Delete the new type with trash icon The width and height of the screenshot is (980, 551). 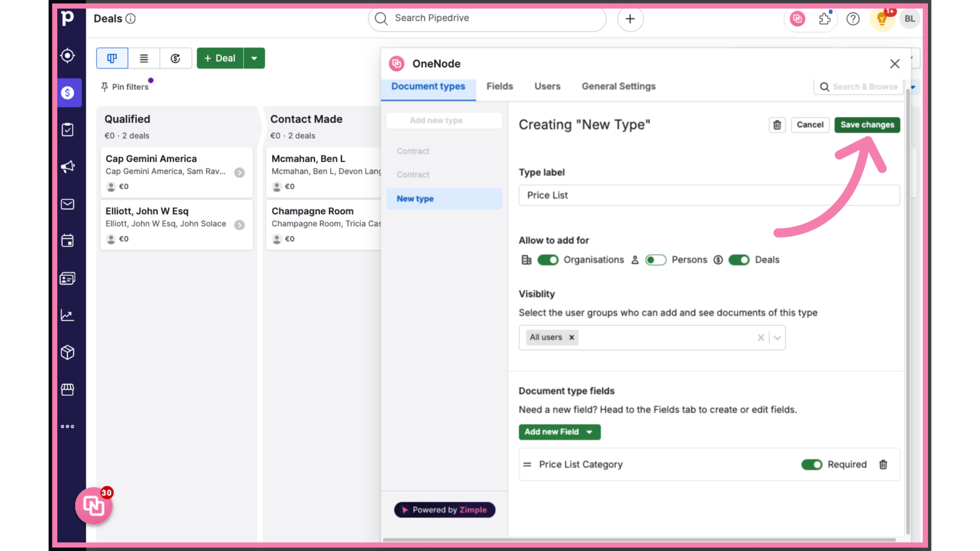coord(777,125)
